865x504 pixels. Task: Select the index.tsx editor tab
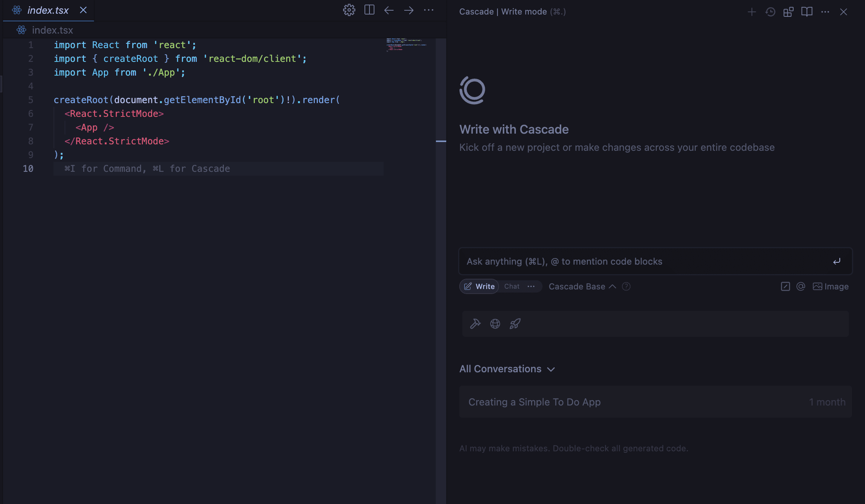48,10
